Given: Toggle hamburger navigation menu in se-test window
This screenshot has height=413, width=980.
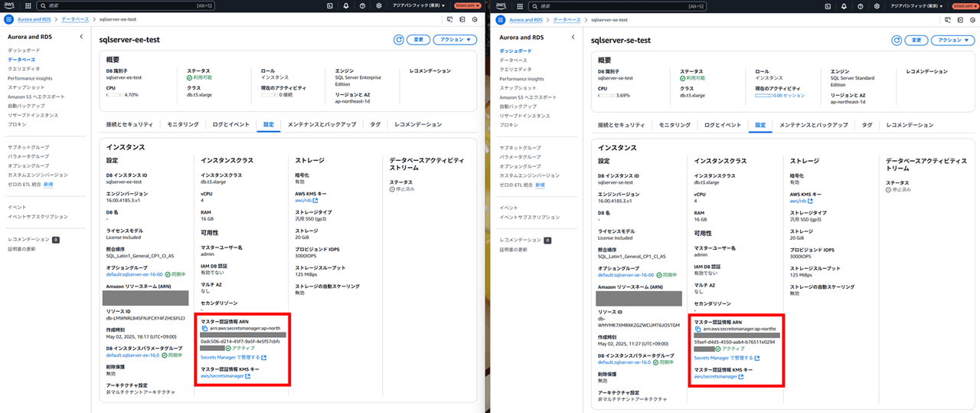Looking at the screenshot, I should (500, 18).
